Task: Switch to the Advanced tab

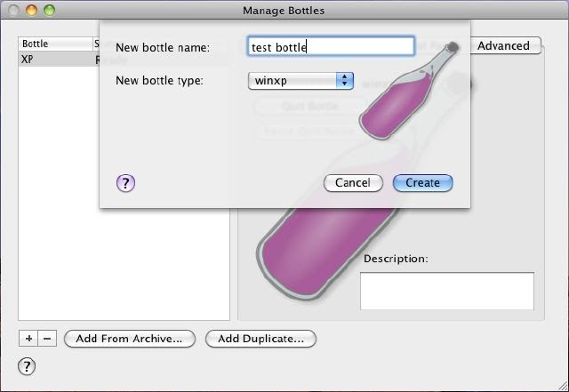Action: pyautogui.click(x=503, y=45)
